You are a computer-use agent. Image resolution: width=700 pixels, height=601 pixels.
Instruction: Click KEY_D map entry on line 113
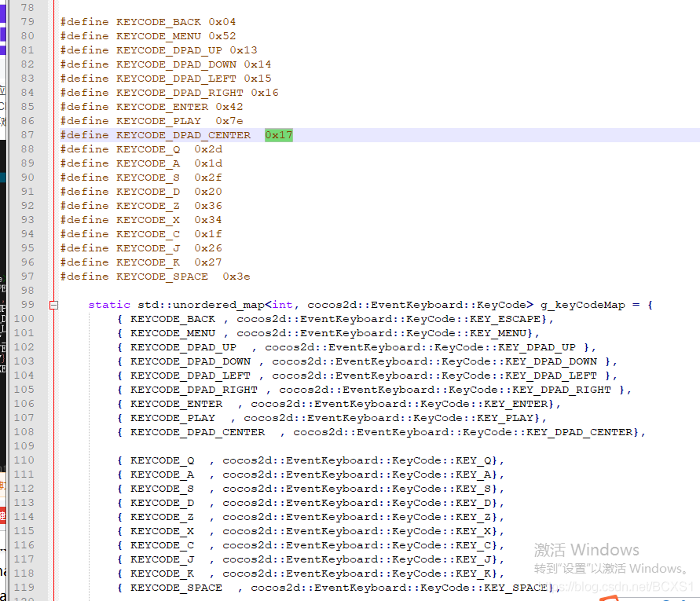tap(310, 503)
